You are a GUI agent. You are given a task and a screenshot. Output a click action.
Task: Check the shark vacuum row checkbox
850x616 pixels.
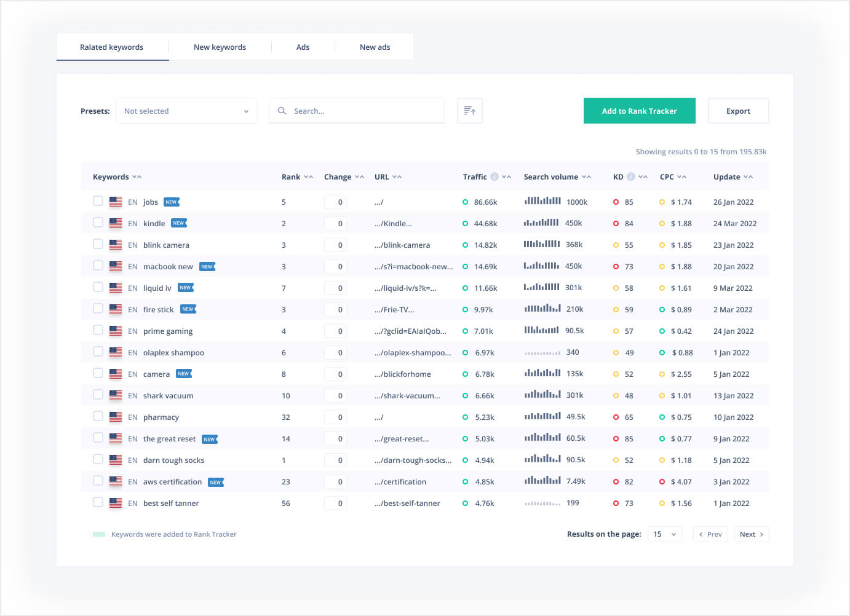click(x=98, y=395)
